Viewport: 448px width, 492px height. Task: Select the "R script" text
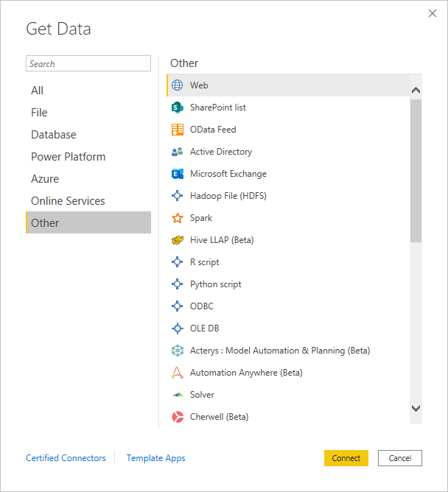[x=204, y=262]
